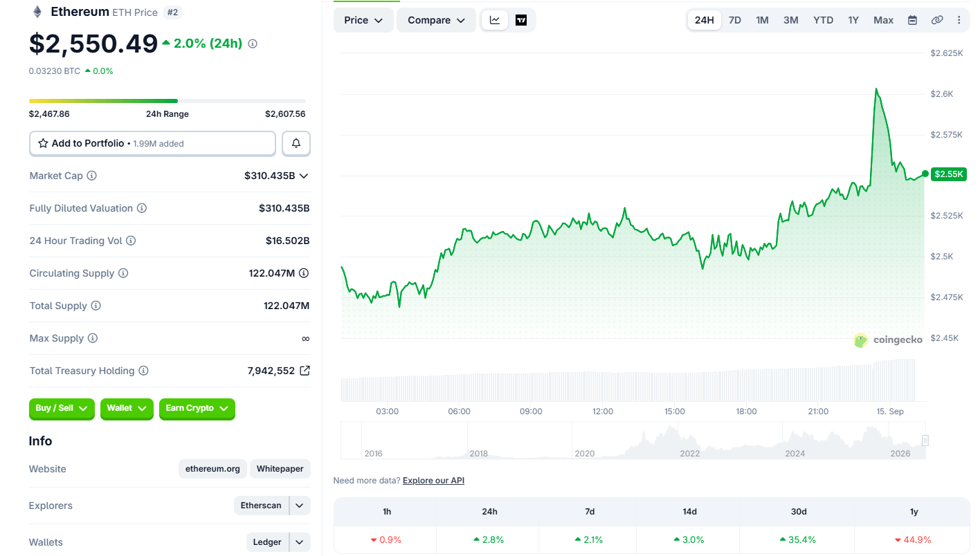This screenshot has height=556, width=980.
Task: Click the 30d 35.4% change cell
Action: 798,539
